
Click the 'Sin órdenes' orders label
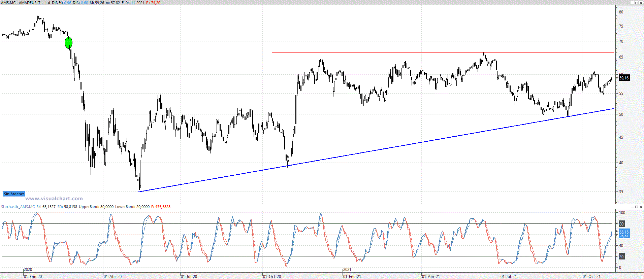coord(14,194)
